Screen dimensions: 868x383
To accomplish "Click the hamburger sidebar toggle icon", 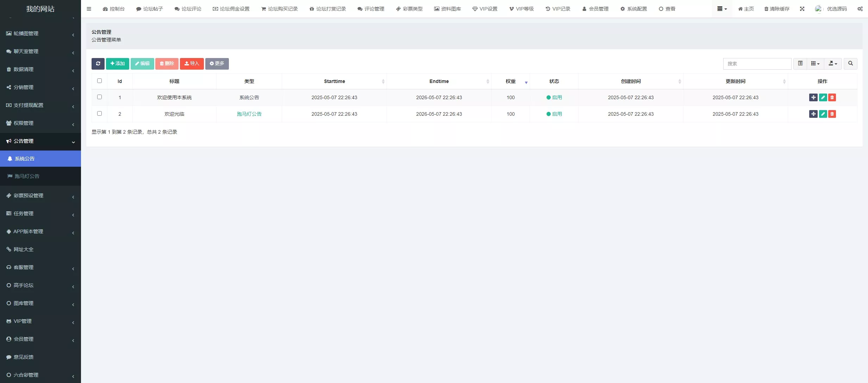I will coord(89,9).
